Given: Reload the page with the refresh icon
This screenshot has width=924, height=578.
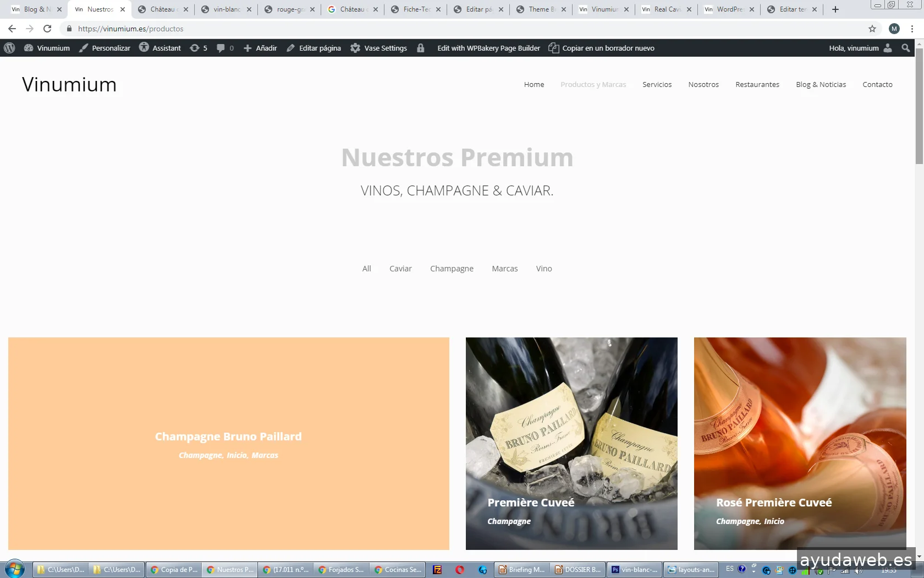Looking at the screenshot, I should coord(47,29).
